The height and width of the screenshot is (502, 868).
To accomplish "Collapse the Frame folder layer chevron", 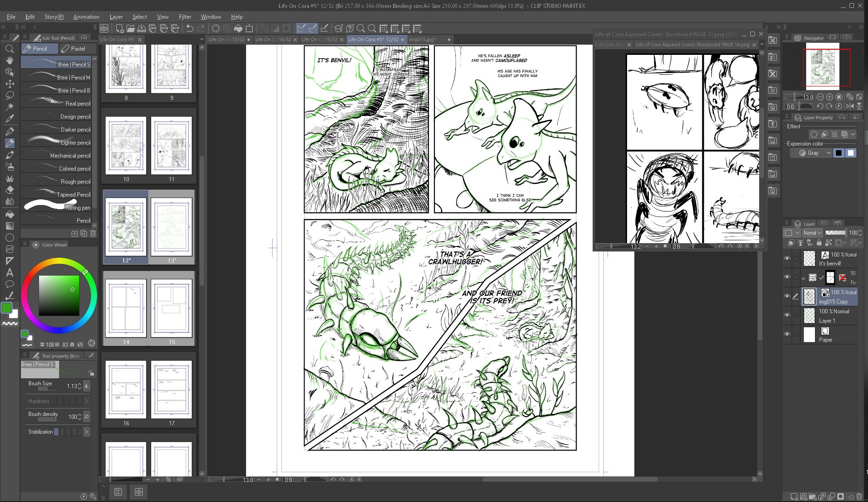I will 803,278.
